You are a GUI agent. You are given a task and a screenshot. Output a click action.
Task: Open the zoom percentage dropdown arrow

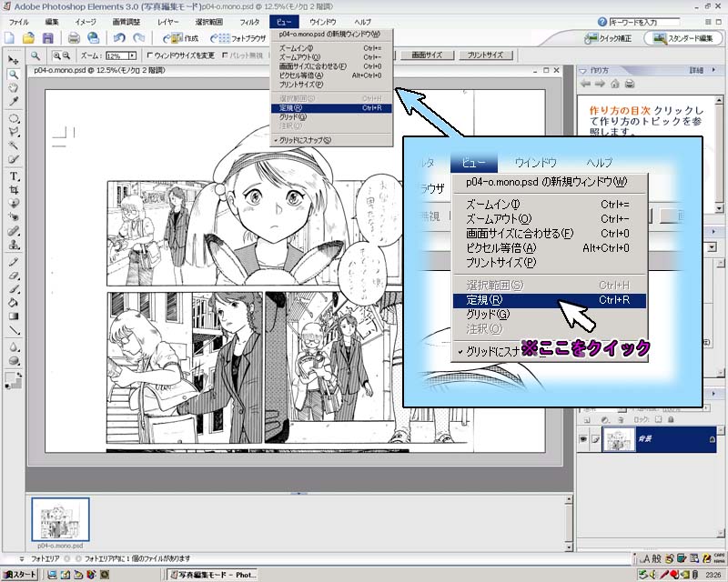tap(132, 55)
